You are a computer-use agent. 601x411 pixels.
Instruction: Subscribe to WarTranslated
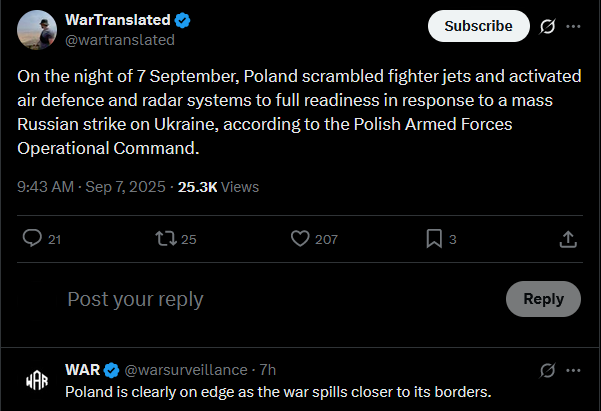(x=478, y=26)
